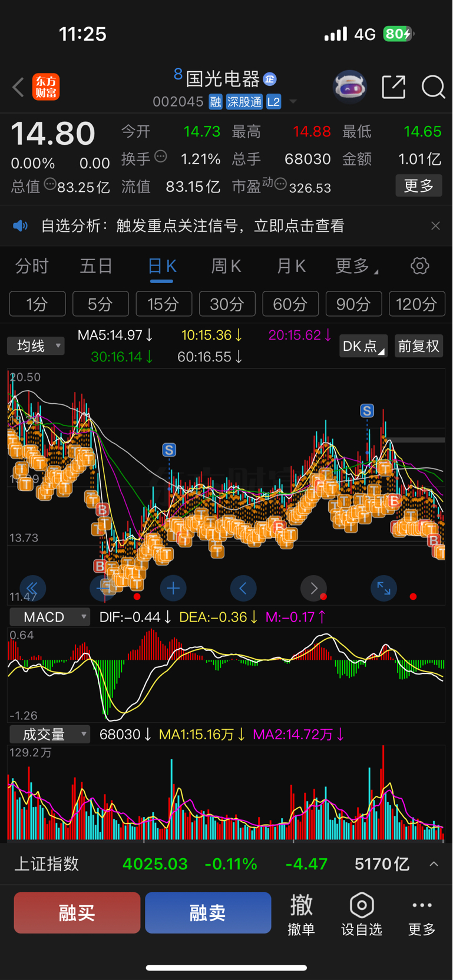Tap 上证指数 index name
The height and width of the screenshot is (980, 453).
(47, 864)
